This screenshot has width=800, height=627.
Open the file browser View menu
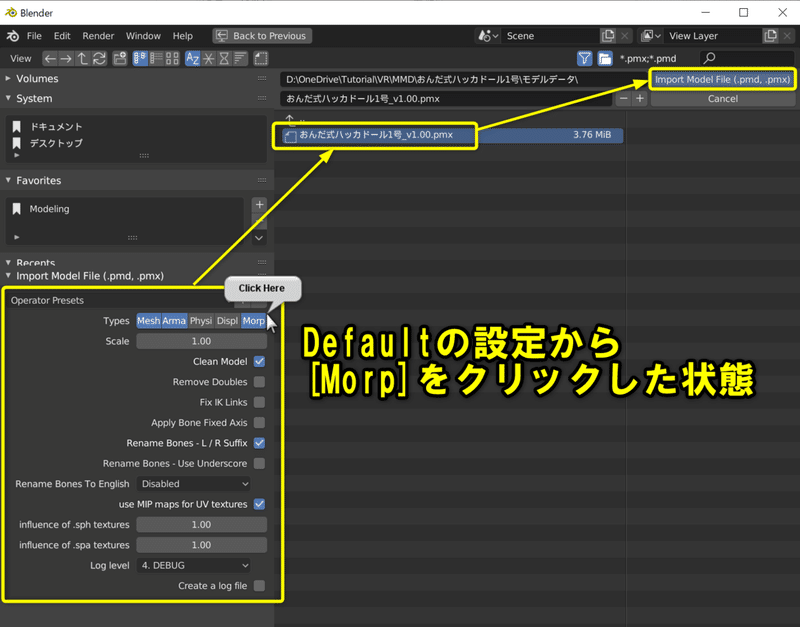coord(20,59)
